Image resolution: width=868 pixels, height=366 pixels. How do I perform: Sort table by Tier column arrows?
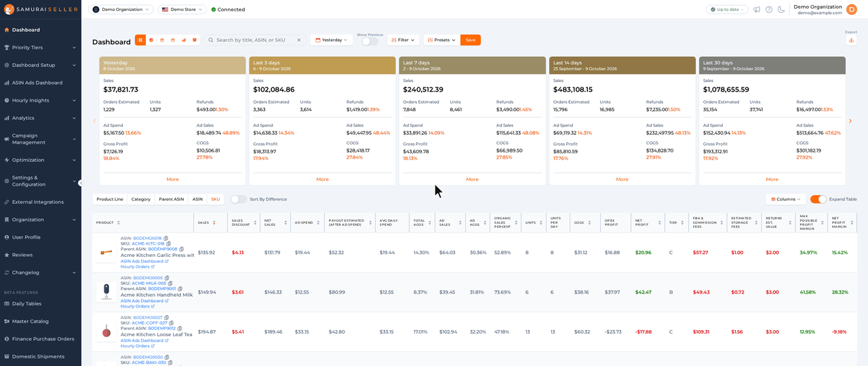point(682,222)
